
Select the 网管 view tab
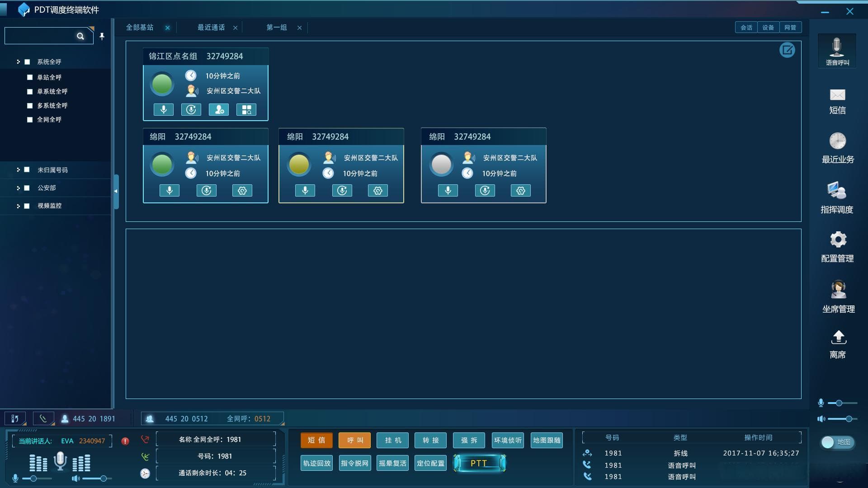coord(790,28)
